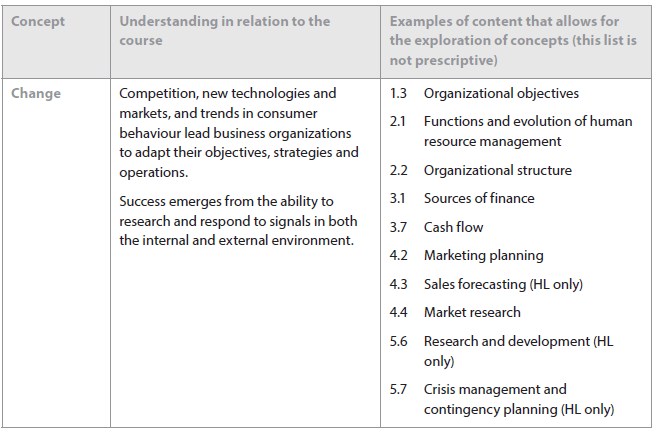Screen dimensions: 653x429
Task: Click the "Sources of finance" entry
Action: [x=479, y=199]
